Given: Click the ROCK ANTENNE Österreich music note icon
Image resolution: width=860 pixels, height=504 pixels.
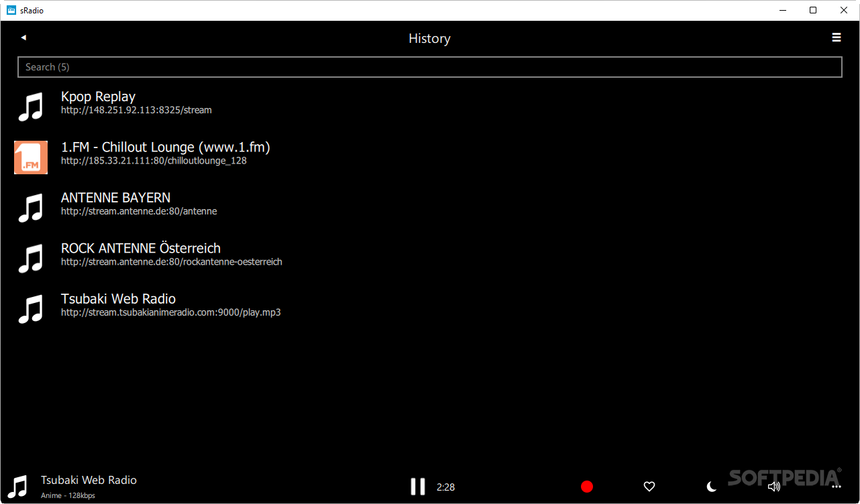Looking at the screenshot, I should pos(30,259).
